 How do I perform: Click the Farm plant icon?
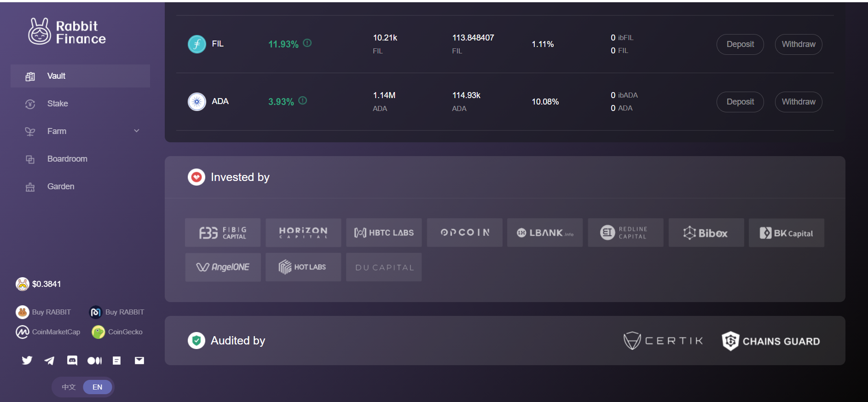coord(30,132)
